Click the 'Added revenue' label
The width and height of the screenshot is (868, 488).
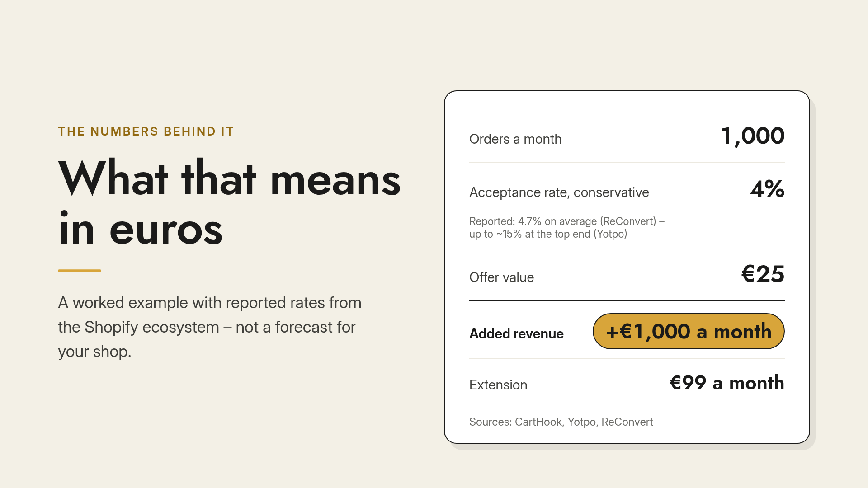(516, 333)
